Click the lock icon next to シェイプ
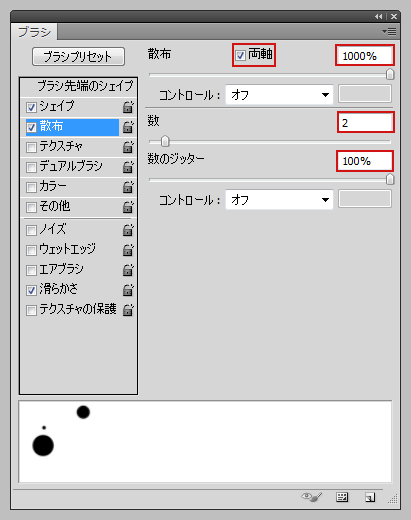This screenshot has width=411, height=520. [128, 107]
